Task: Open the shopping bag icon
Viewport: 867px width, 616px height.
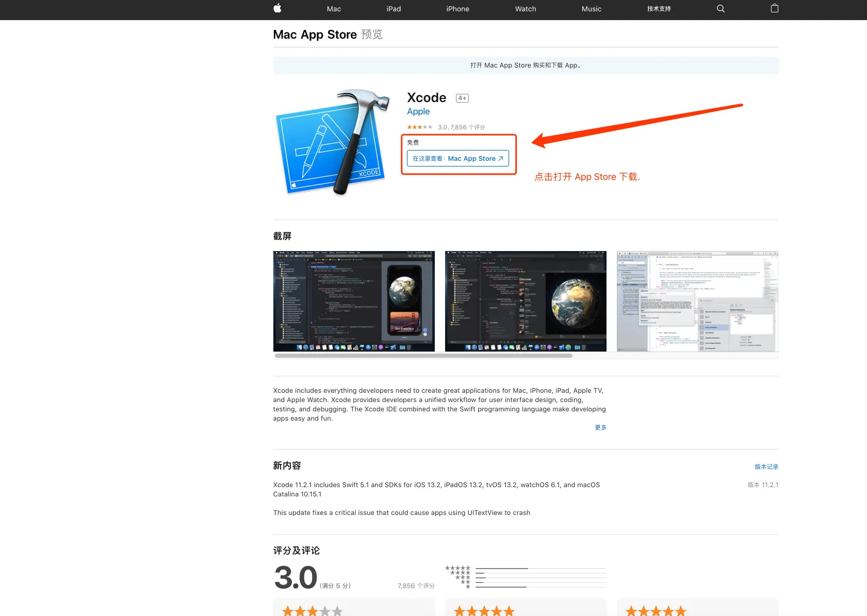Action: pyautogui.click(x=774, y=9)
